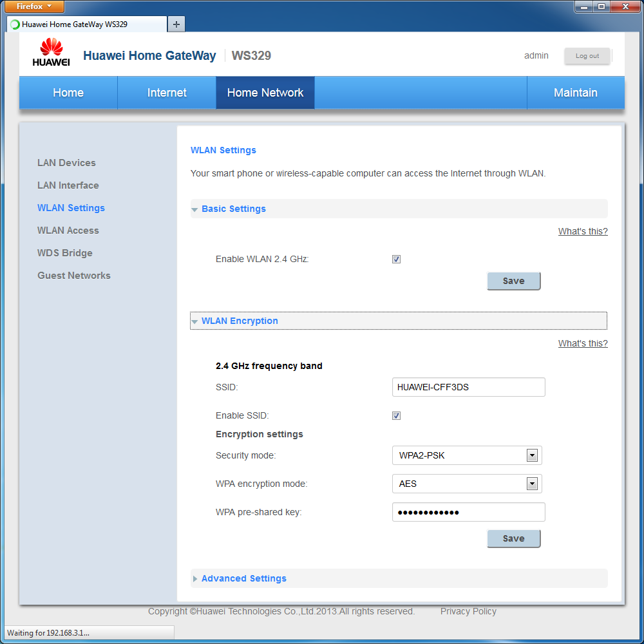Collapse the Basic Settings section
This screenshot has height=644, width=644.
[x=399, y=209]
